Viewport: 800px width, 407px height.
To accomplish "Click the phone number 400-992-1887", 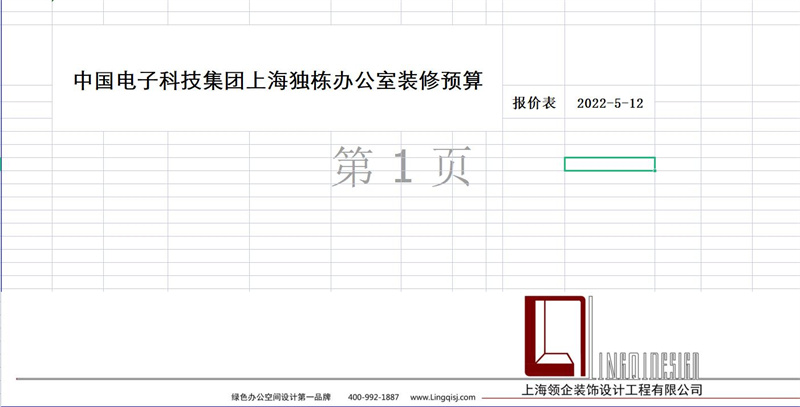I will [x=373, y=397].
